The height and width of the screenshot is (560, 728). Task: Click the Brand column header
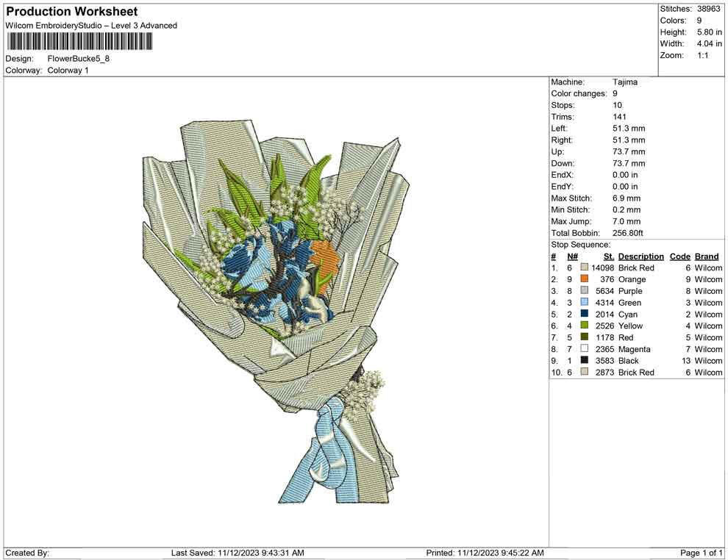(x=707, y=256)
